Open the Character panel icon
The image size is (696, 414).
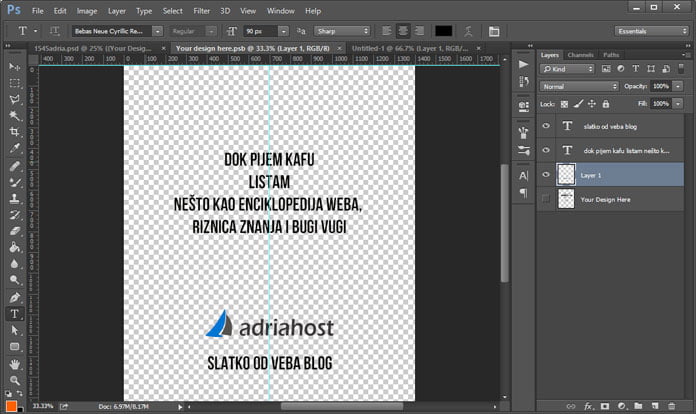523,176
